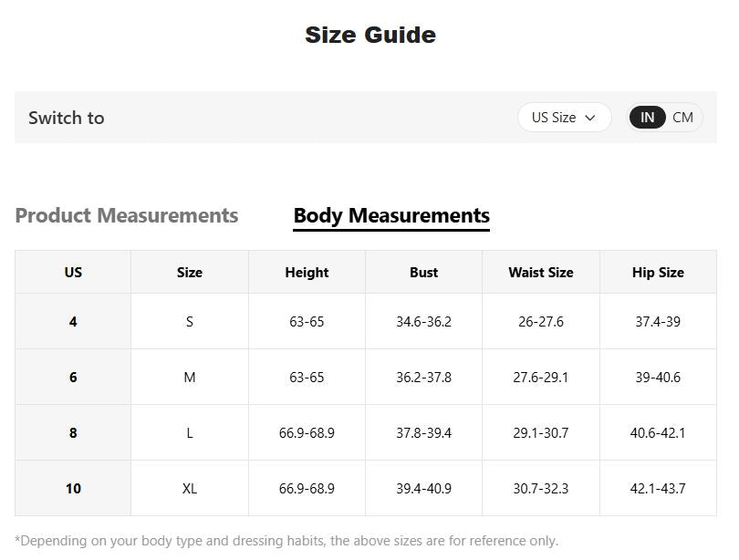This screenshot has width=739, height=560.
Task: Switch units to CM
Action: [x=682, y=118]
